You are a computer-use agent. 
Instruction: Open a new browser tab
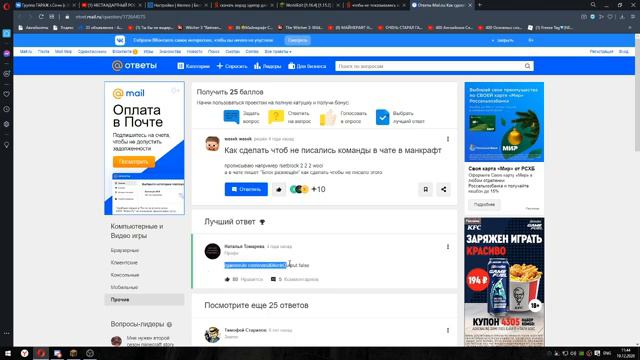480,5
